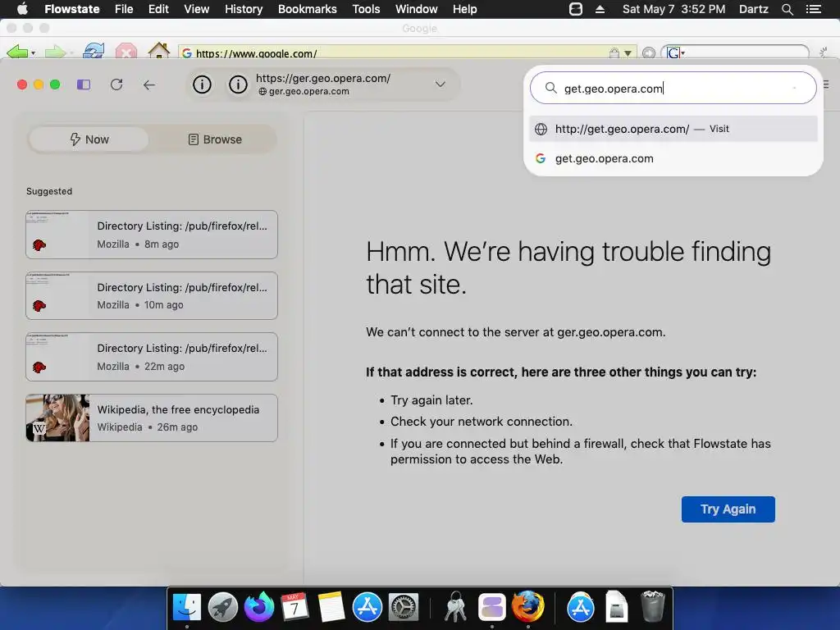Open the Wikipedia free encyclopedia card
Screen dimensions: 840x630
pos(152,418)
